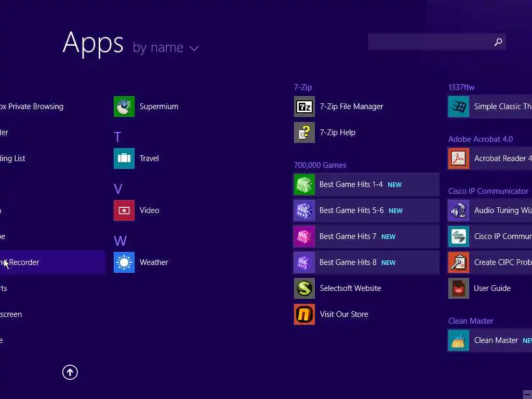Select the 7-Zip group header
This screenshot has width=532, height=399.
tap(303, 87)
